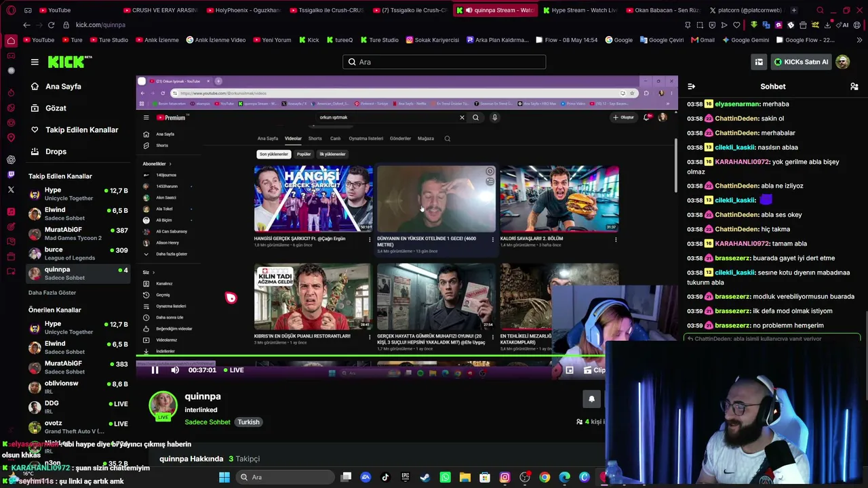
Task: Click elyasenarman username in chat
Action: point(737,104)
